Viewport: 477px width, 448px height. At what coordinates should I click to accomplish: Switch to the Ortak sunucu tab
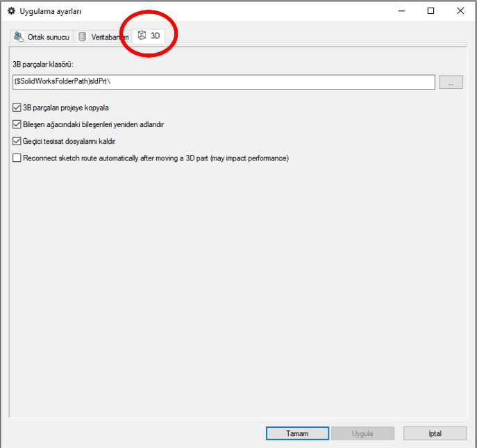pos(47,37)
